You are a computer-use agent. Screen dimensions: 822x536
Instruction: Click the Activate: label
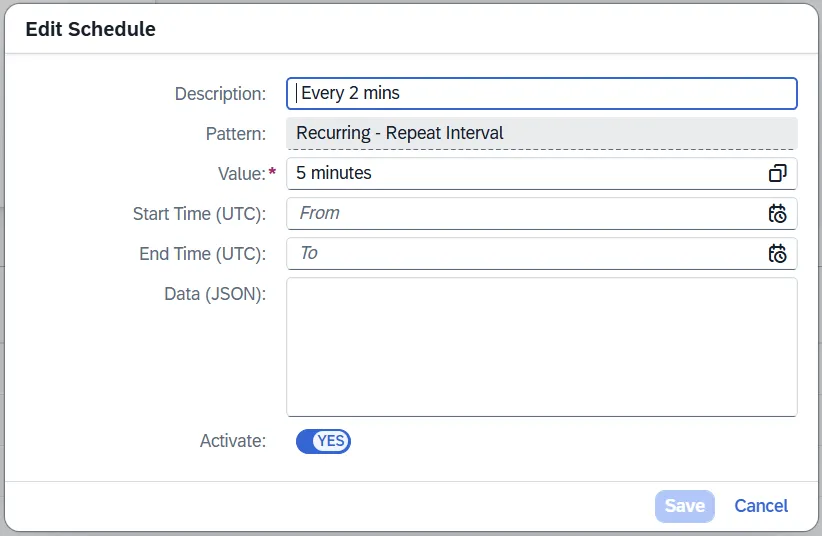[233, 441]
